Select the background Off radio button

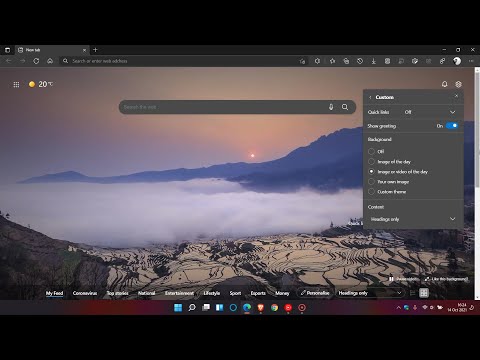(371, 151)
